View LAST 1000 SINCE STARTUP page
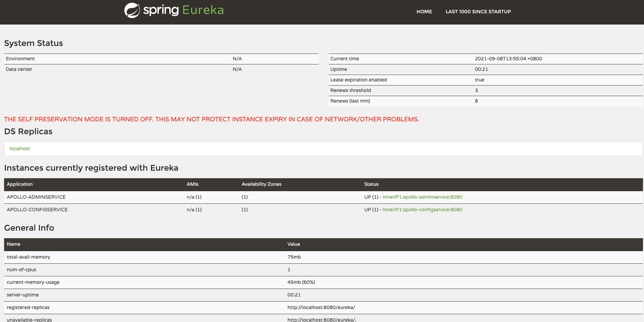The width and height of the screenshot is (644, 322). pos(478,11)
